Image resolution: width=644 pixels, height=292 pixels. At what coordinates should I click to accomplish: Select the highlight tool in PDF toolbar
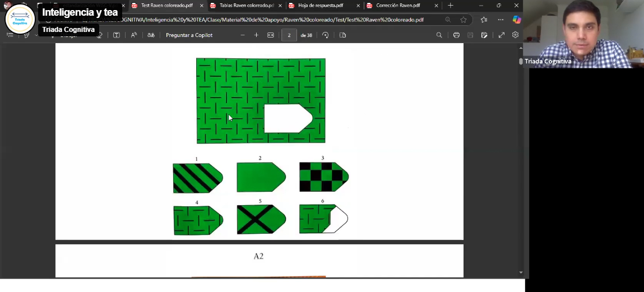tap(27, 35)
